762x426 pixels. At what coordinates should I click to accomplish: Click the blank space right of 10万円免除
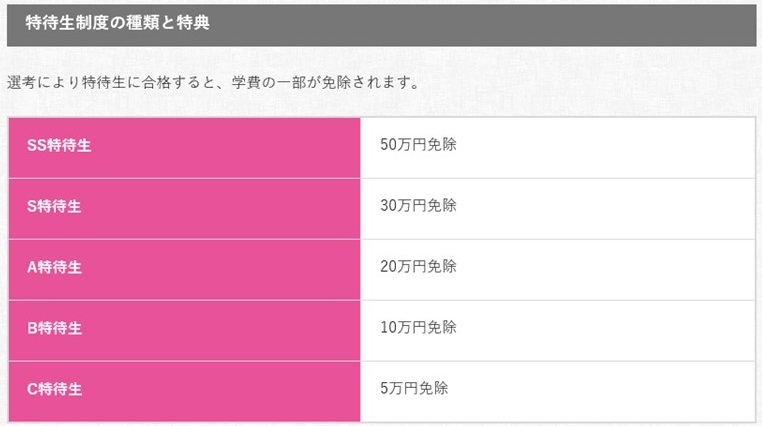click(605, 331)
